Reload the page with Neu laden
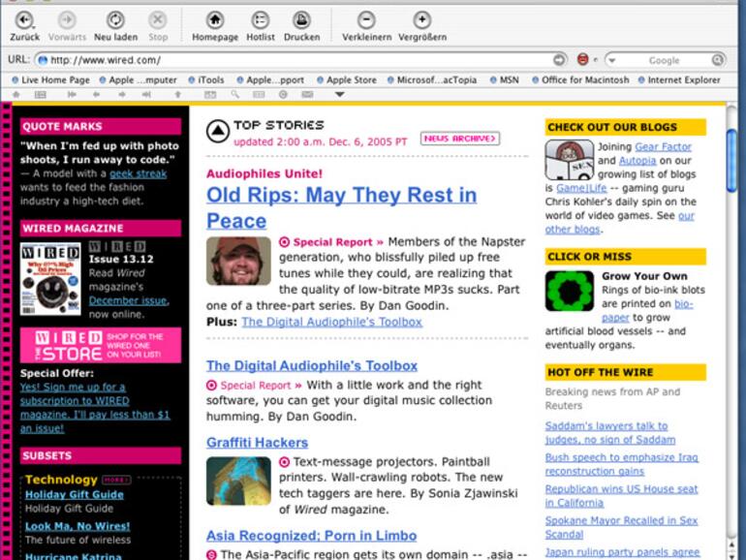746x560 pixels. click(x=115, y=27)
